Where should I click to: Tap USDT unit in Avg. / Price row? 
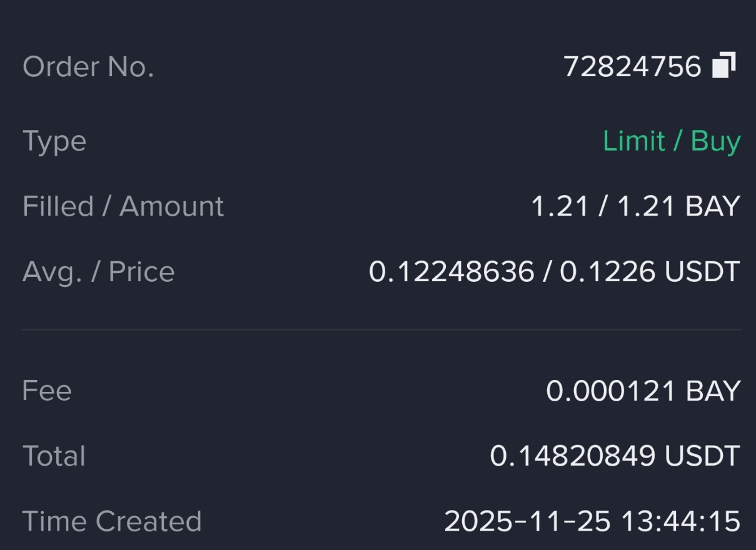click(x=702, y=272)
